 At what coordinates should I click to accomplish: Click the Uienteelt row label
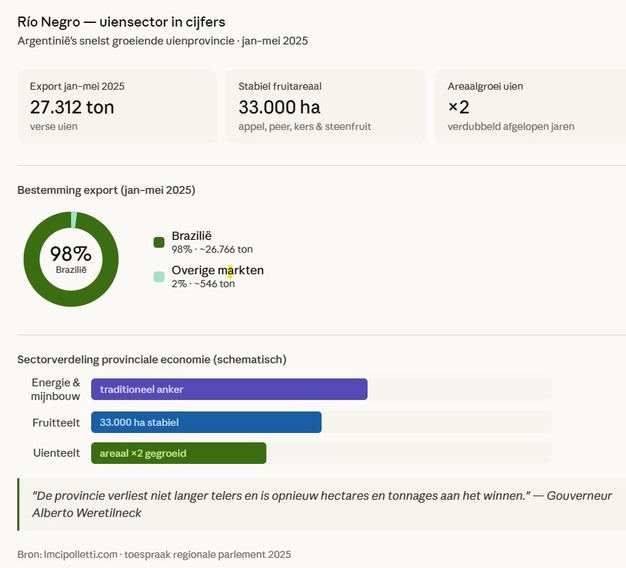pos(56,454)
